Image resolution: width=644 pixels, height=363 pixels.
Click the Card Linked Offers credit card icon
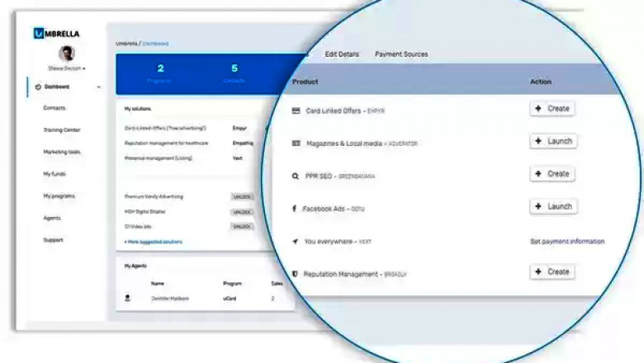click(x=296, y=111)
